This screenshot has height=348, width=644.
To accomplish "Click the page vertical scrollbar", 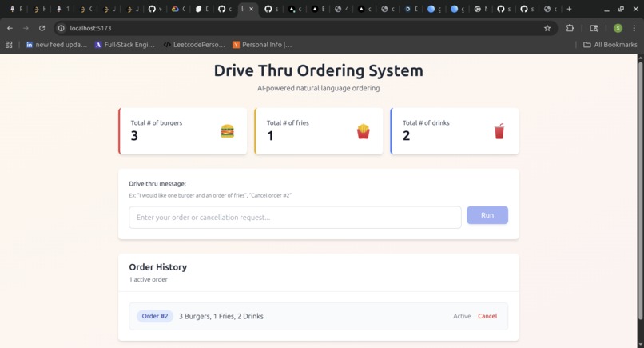I will pos(640,190).
